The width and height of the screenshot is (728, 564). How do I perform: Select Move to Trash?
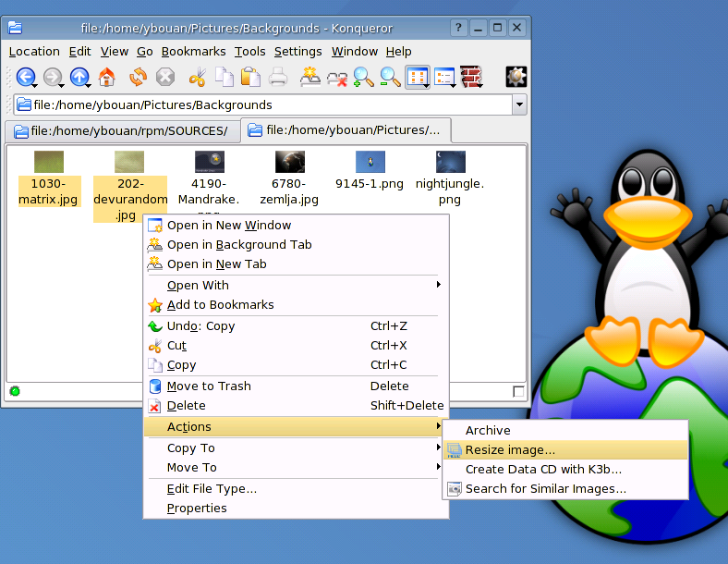pyautogui.click(x=294, y=386)
